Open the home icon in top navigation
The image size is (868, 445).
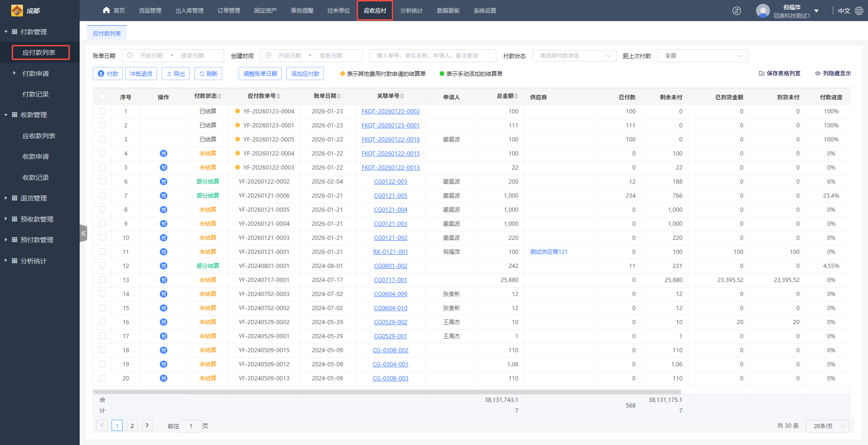pyautogui.click(x=106, y=10)
